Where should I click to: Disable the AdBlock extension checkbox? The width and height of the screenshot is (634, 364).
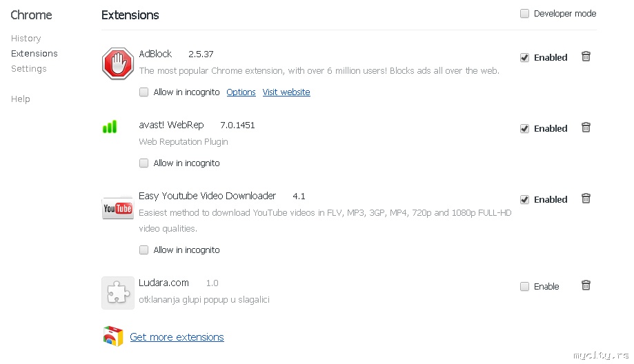point(525,57)
